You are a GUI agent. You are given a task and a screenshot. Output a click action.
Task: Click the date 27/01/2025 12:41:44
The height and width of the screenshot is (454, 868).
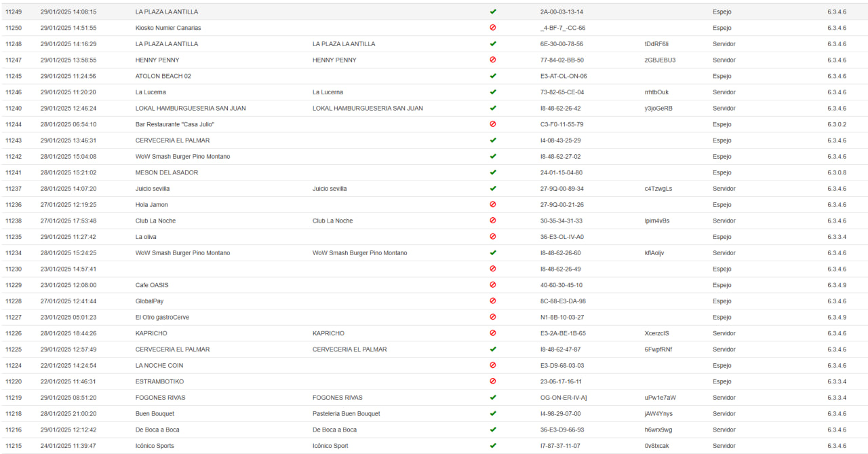(x=68, y=301)
